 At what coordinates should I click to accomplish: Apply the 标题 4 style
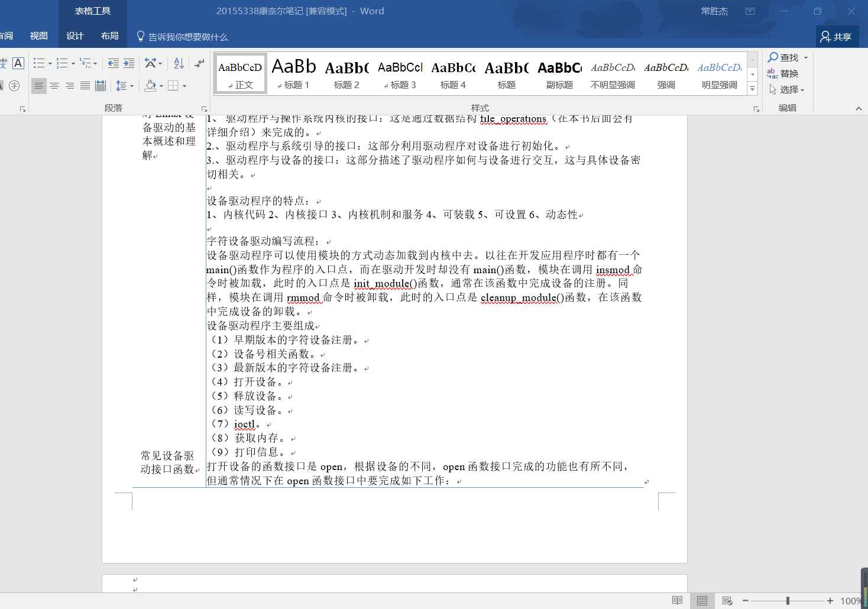coord(453,74)
